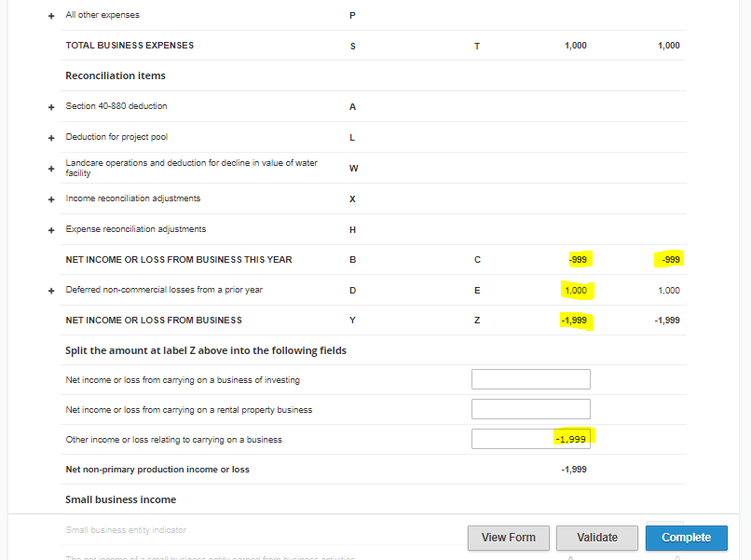Expand Landcare operations and water facility row
Screen dimensions: 751x560
click(51, 169)
